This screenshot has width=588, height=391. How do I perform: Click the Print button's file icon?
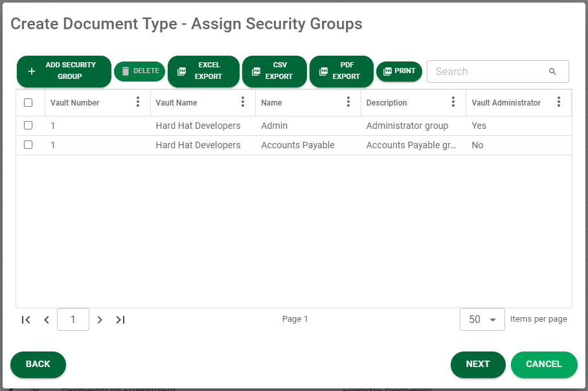click(x=387, y=71)
